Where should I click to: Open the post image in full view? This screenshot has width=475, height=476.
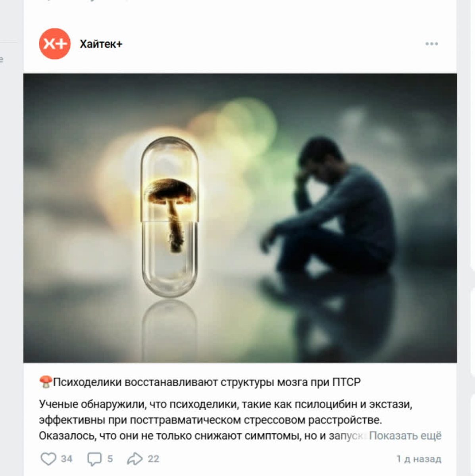(240, 218)
